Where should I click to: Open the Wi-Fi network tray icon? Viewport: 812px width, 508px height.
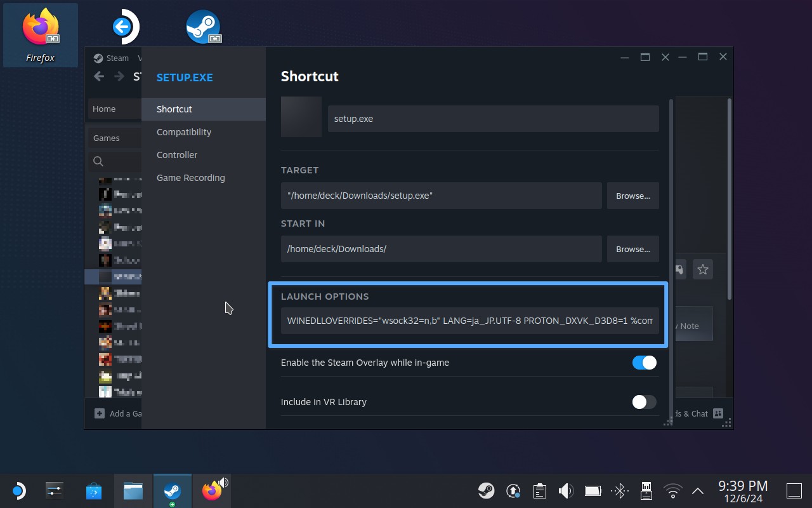pyautogui.click(x=672, y=491)
